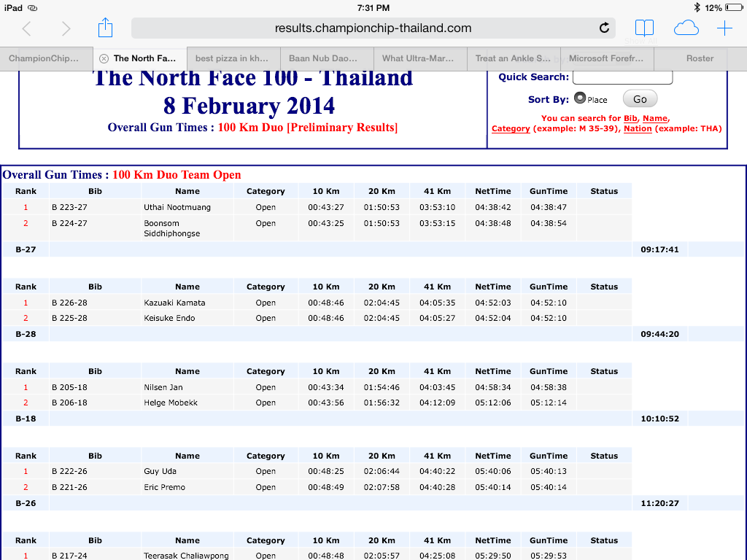Tap the Safari address bar URL
Screen dimensions: 747x560
point(373,28)
